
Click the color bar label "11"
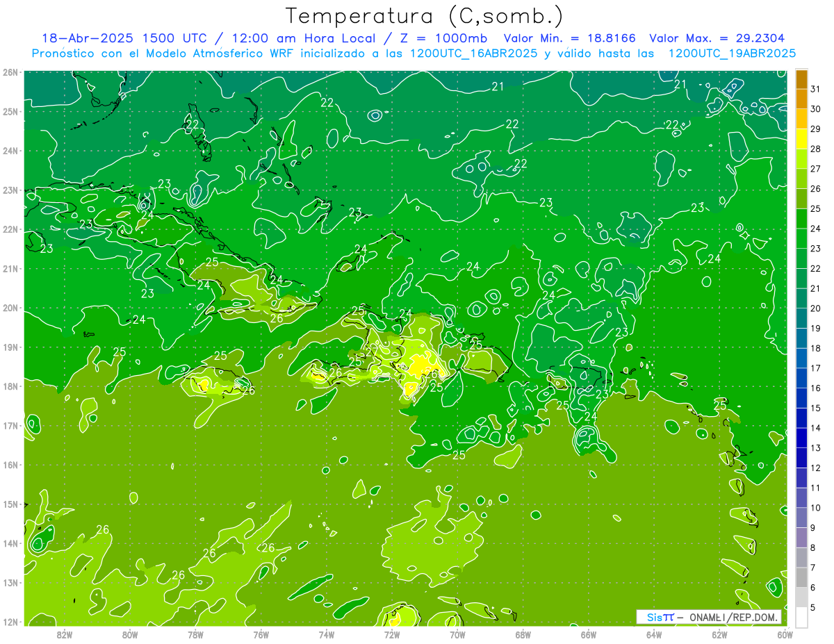[x=816, y=488]
